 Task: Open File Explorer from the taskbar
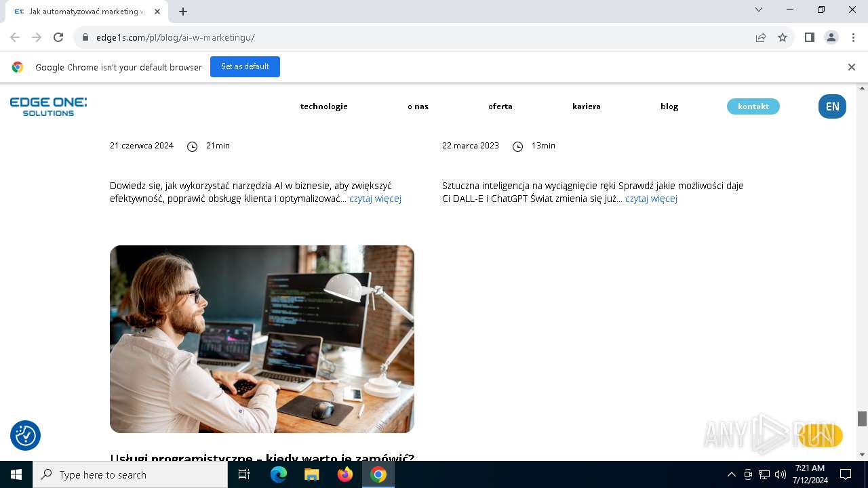[311, 474]
